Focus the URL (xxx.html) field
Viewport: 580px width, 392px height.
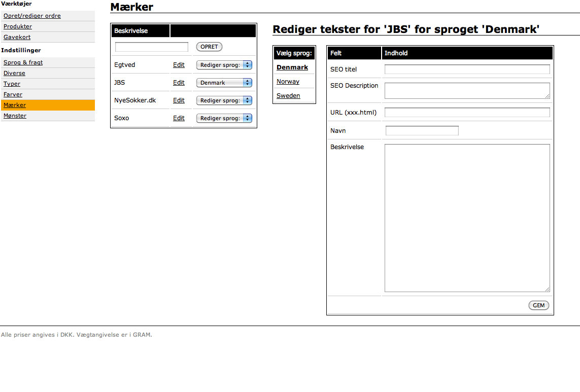click(467, 113)
